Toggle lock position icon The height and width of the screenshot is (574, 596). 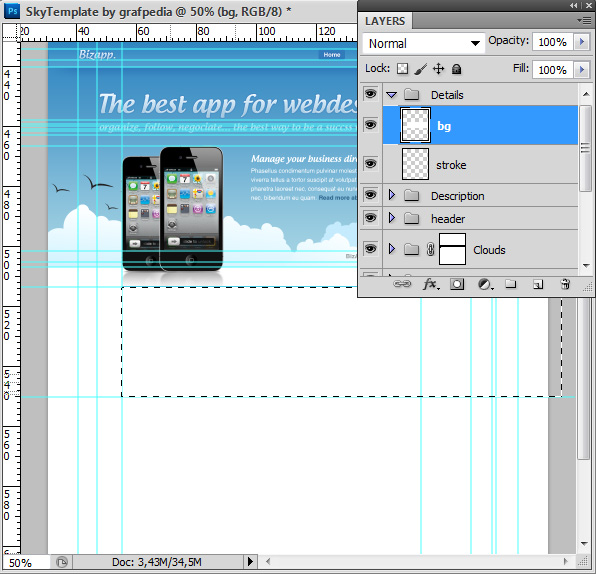[x=438, y=69]
